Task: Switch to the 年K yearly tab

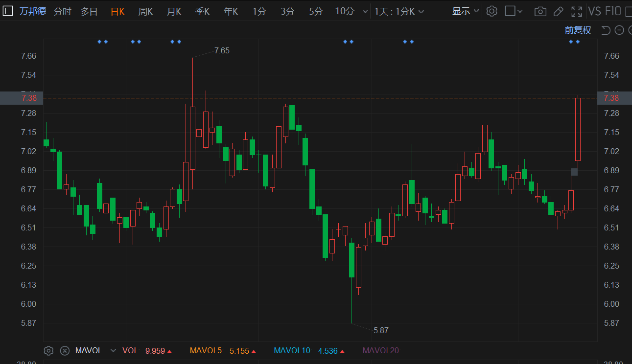Action: pos(231,11)
